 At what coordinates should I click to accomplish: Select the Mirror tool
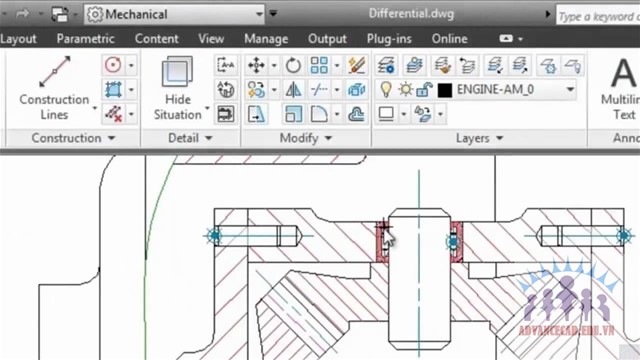point(293,89)
